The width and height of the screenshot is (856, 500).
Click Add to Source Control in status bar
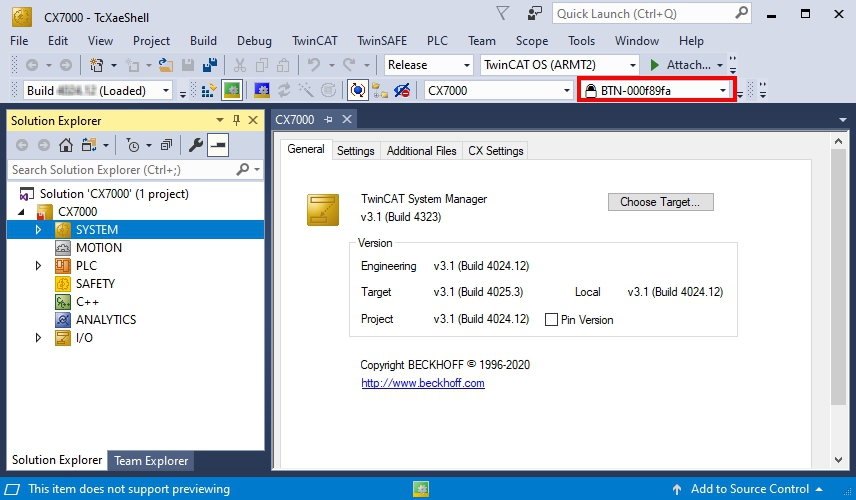coord(750,489)
